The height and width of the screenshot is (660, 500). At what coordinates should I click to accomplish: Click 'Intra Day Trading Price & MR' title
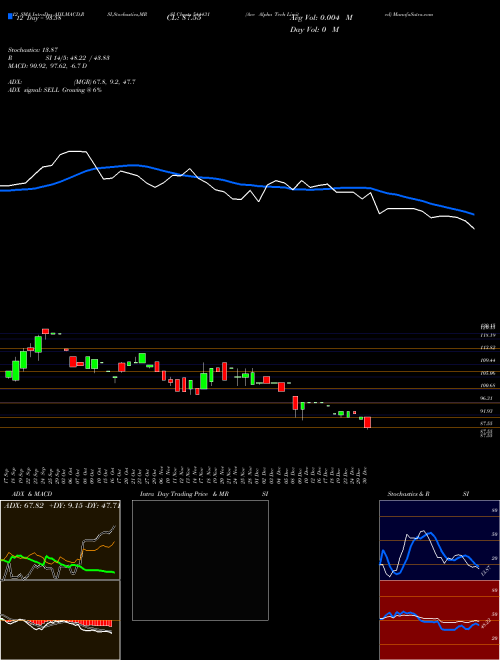tap(184, 494)
